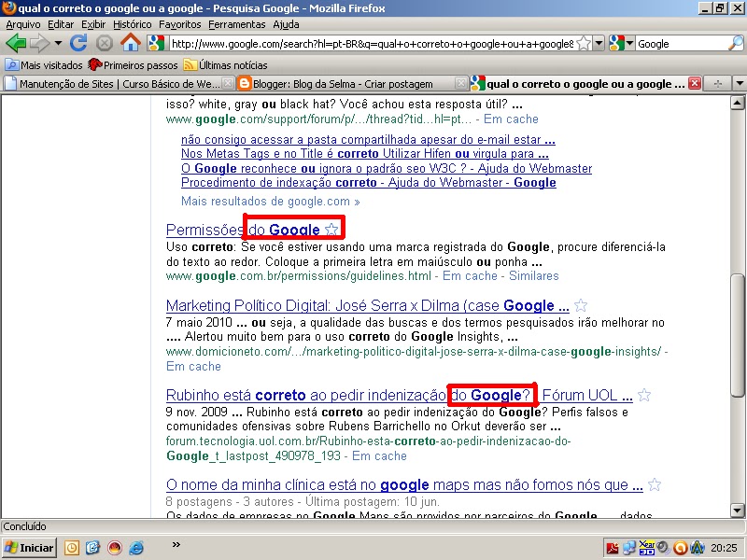Click the vertical scrollbar thumb
This screenshot has width=747, height=560.
[x=738, y=335]
